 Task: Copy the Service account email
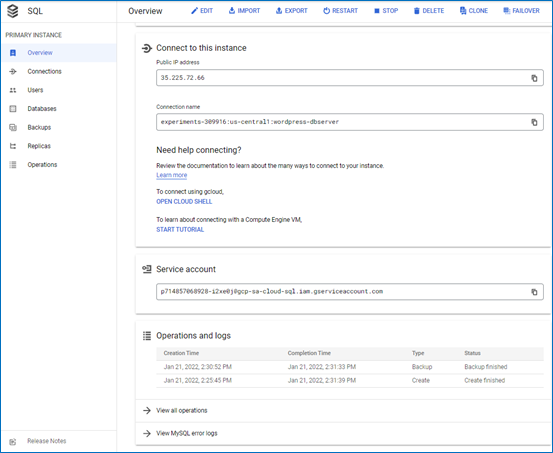(x=534, y=292)
